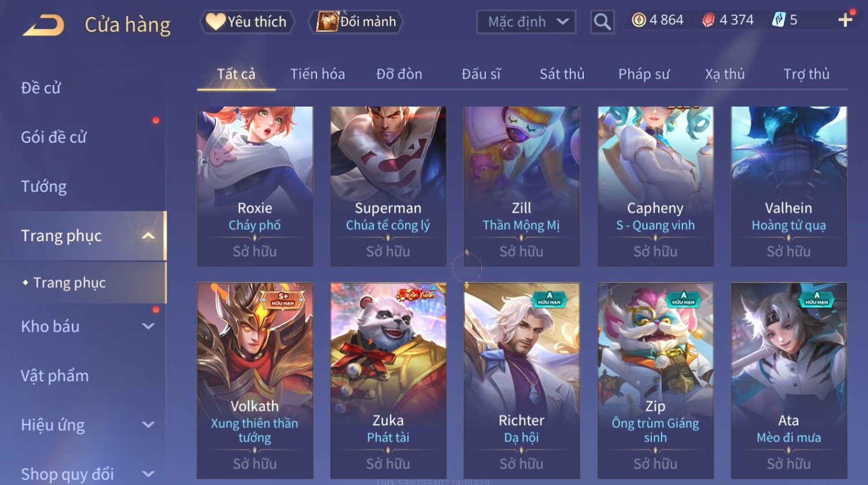The height and width of the screenshot is (485, 868).
Task: Open Tướng in the sidebar
Action: pos(44,187)
